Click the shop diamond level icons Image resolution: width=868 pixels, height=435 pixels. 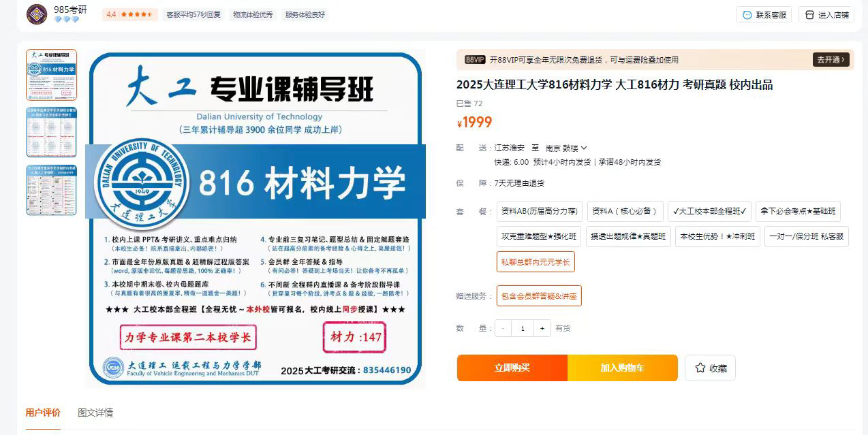coord(66,20)
